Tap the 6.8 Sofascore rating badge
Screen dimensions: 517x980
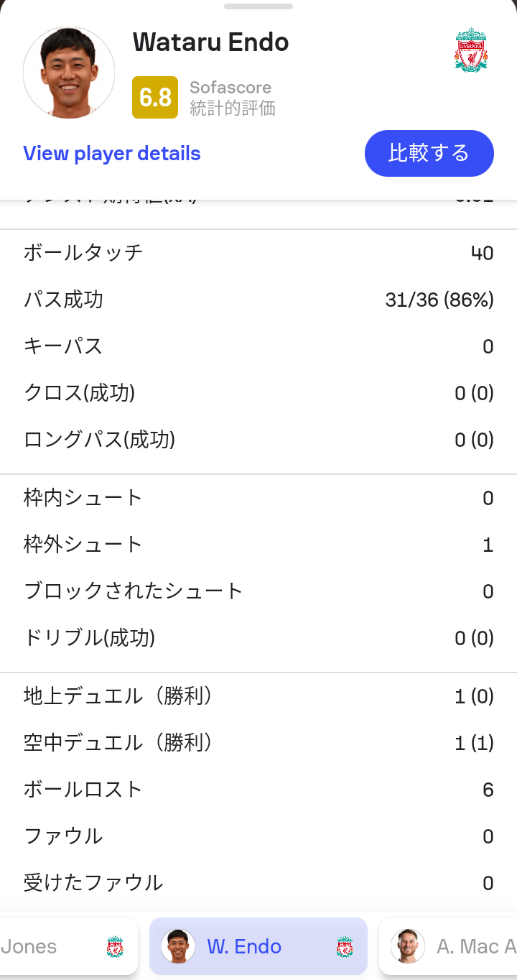click(x=155, y=97)
